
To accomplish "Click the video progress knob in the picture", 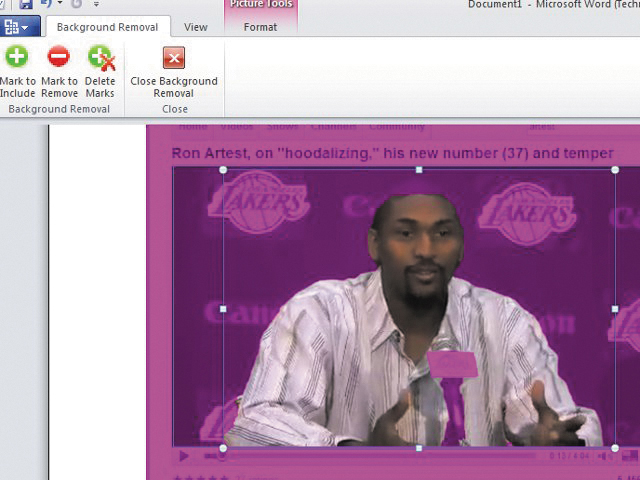I will tap(222, 456).
